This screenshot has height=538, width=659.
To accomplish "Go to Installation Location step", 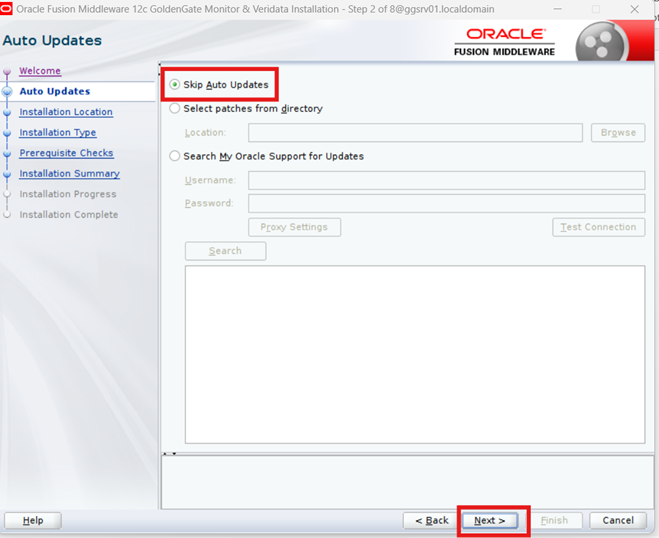I will pos(66,112).
